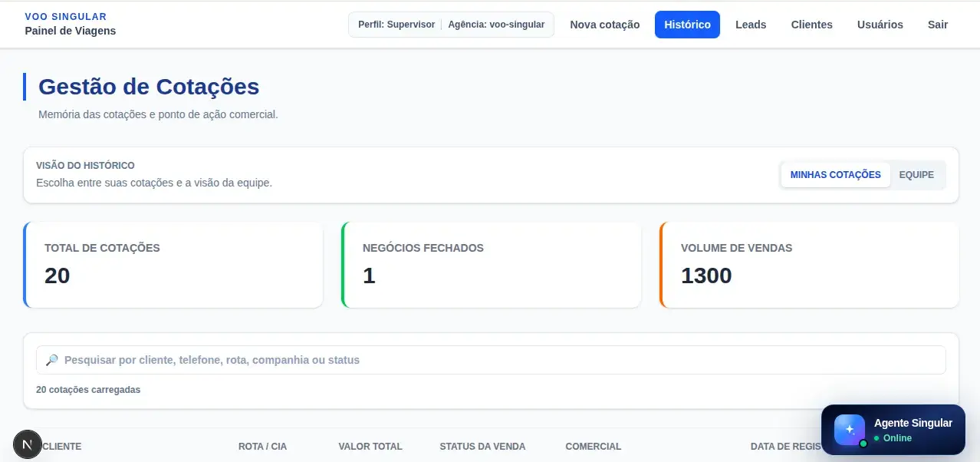Click the VOO SINGULAR brand name
Screen dimensions: 980x462
[x=66, y=16]
